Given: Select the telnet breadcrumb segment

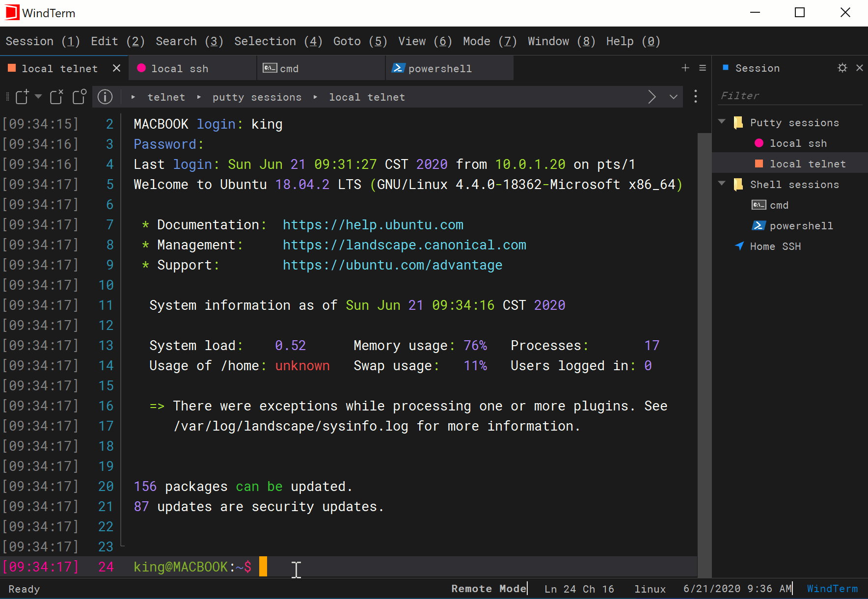Looking at the screenshot, I should click(x=166, y=97).
